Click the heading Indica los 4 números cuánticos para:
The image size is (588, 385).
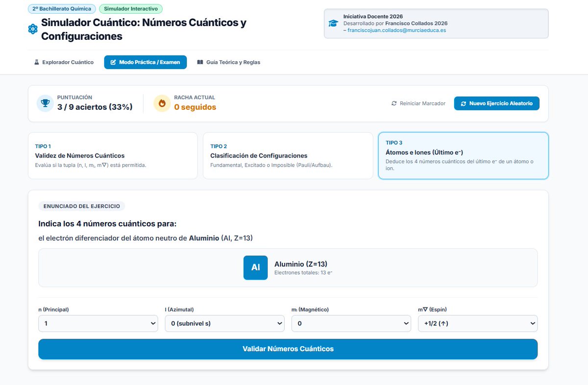[x=107, y=224]
